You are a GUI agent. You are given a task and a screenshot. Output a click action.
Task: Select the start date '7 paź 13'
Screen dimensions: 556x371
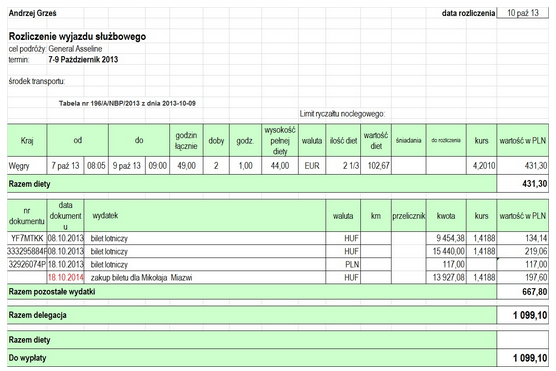65,166
